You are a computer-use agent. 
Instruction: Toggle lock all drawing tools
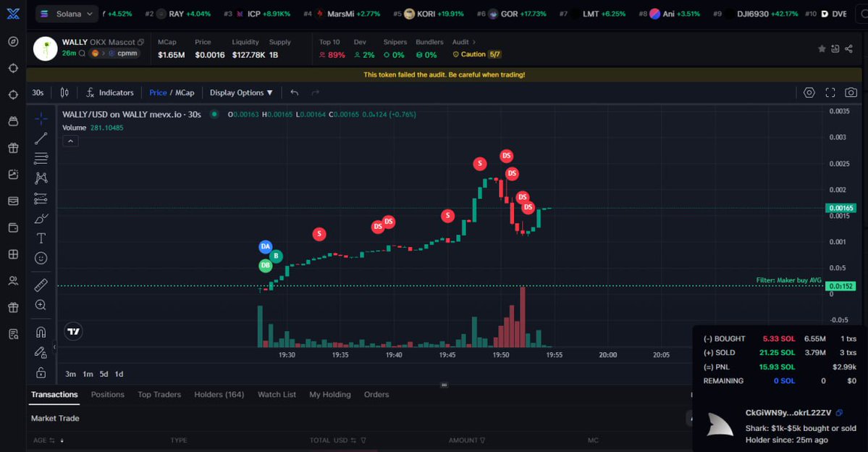click(x=41, y=372)
